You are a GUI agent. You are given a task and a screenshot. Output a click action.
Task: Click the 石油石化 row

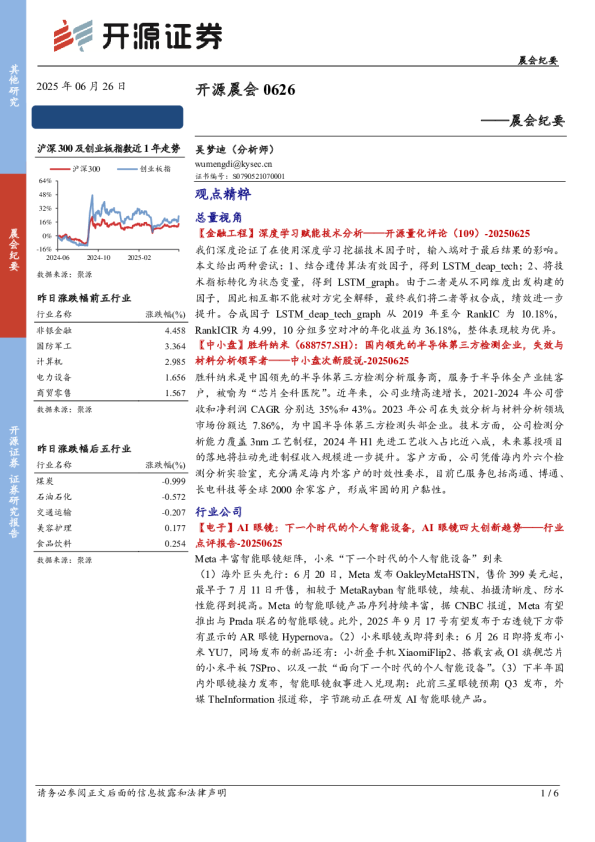[111, 497]
